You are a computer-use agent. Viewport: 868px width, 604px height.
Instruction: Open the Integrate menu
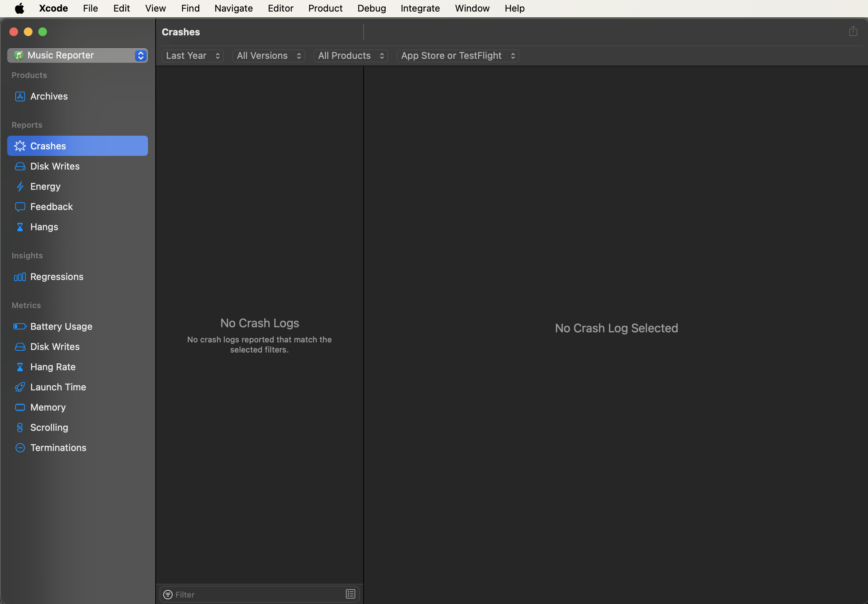(x=420, y=8)
